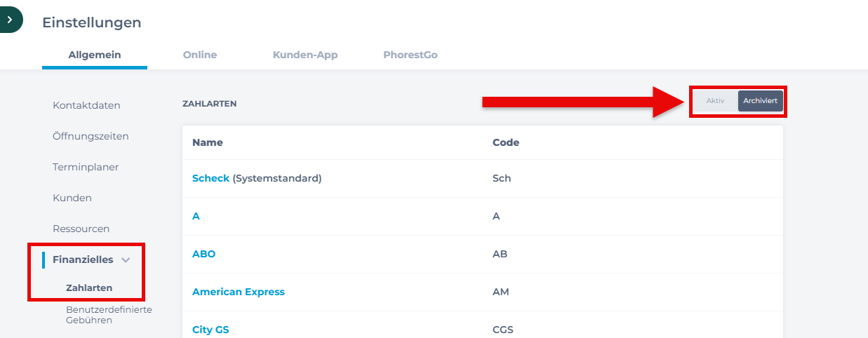Open Benutzerdefinierte Gebühren submenu
Viewport: 868px width, 338px height.
click(x=109, y=315)
